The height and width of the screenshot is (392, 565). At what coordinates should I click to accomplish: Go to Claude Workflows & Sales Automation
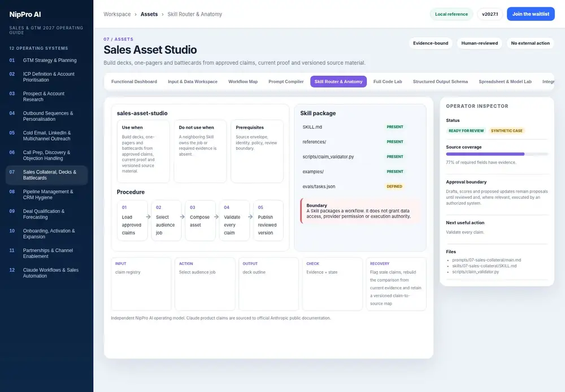tap(46, 273)
